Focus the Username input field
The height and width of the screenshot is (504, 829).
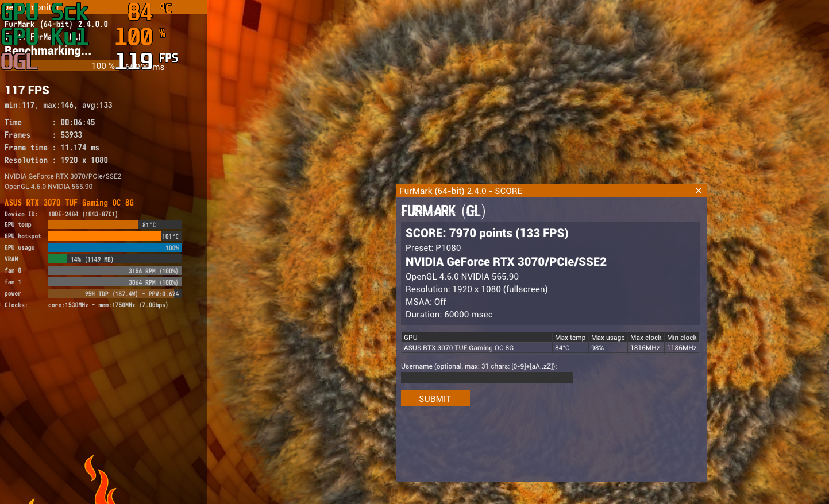pyautogui.click(x=487, y=378)
